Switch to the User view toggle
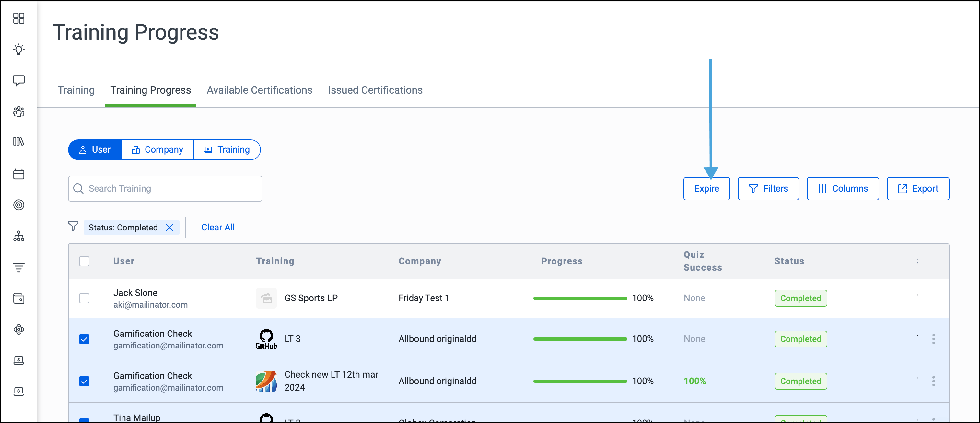This screenshot has height=423, width=980. pyautogui.click(x=95, y=150)
